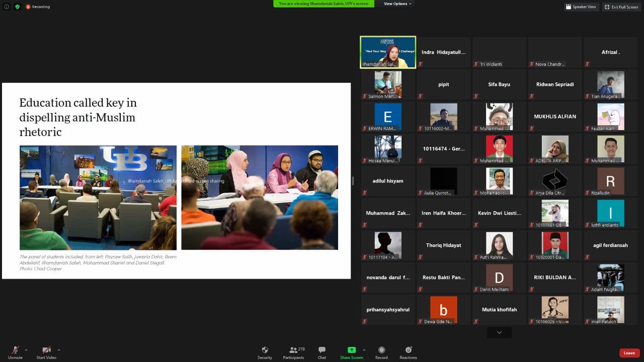Click the green encryption shield icon
Screen dimensions: 644x362
pyautogui.click(x=17, y=7)
